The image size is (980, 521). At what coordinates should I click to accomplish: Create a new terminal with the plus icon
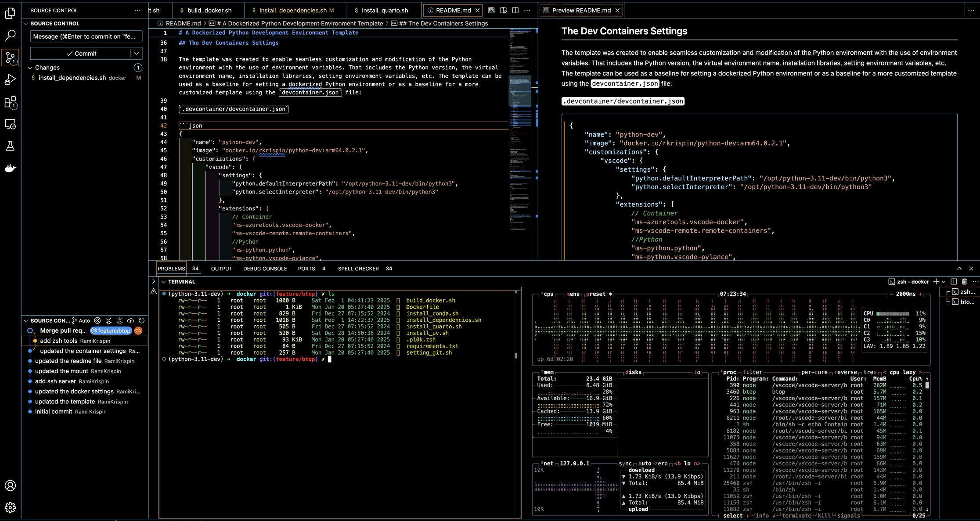click(x=937, y=281)
